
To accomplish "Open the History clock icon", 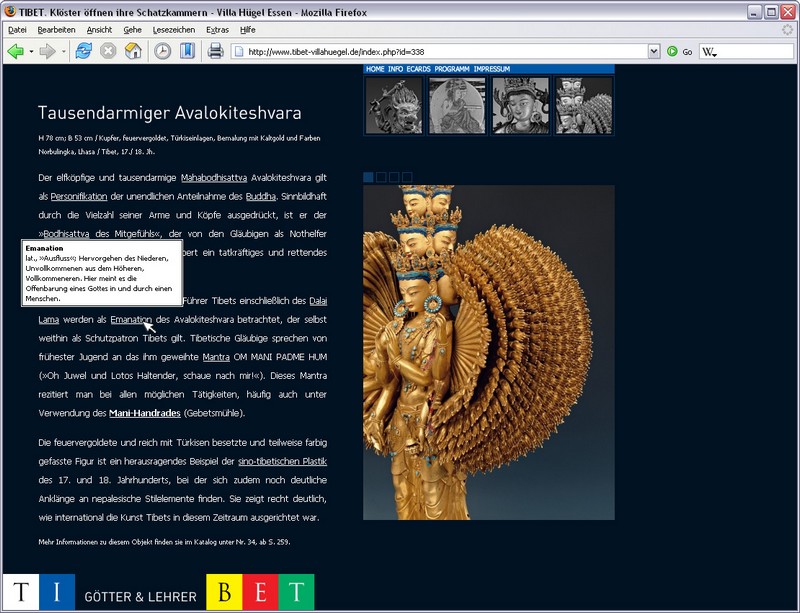I will pos(162,51).
